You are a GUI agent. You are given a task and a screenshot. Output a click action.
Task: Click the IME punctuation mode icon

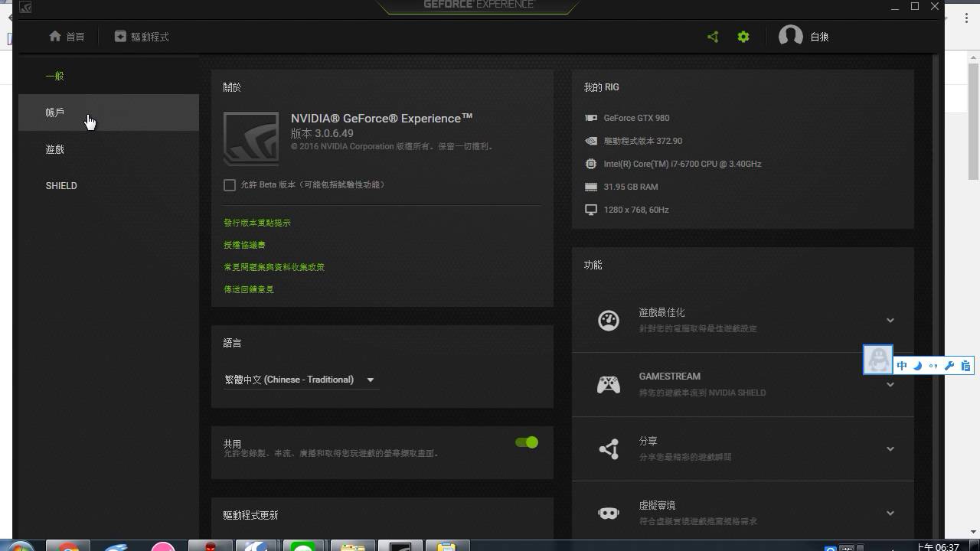tap(933, 366)
